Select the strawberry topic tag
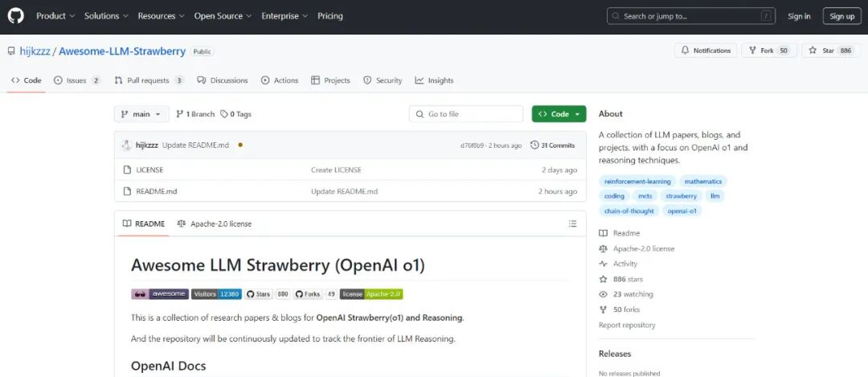The height and width of the screenshot is (377, 868). (x=682, y=196)
